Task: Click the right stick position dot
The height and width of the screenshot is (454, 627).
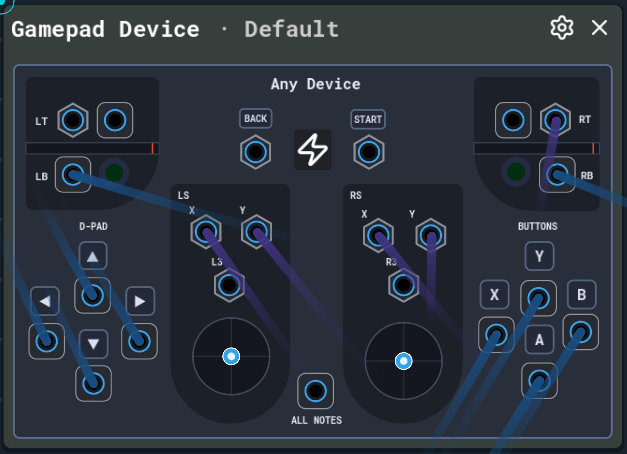Action: 403,361
